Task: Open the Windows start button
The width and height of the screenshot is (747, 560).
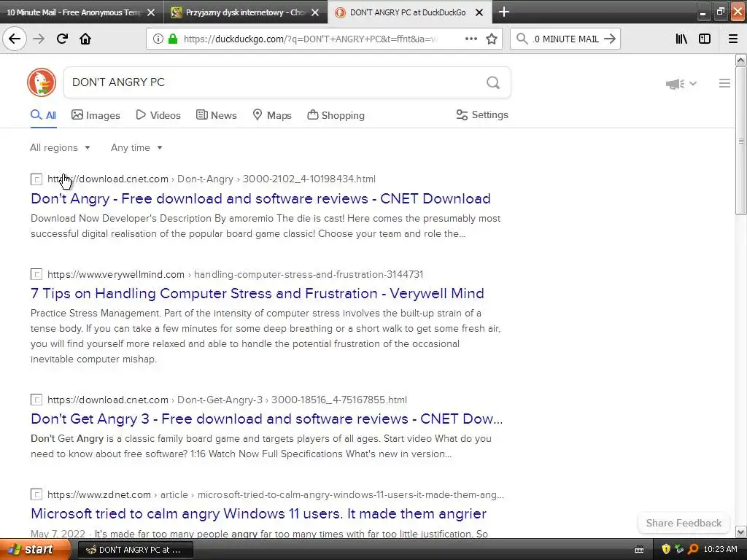Action: [34, 550]
